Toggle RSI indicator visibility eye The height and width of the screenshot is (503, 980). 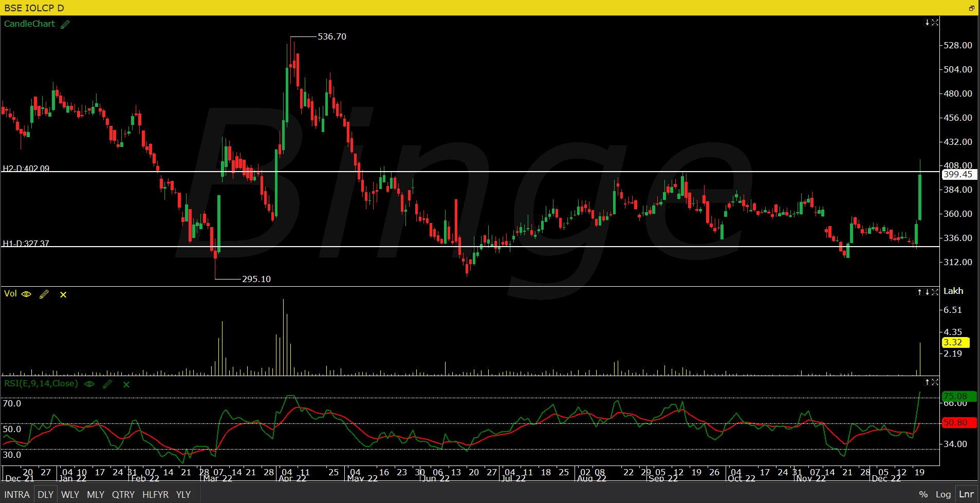(89, 384)
